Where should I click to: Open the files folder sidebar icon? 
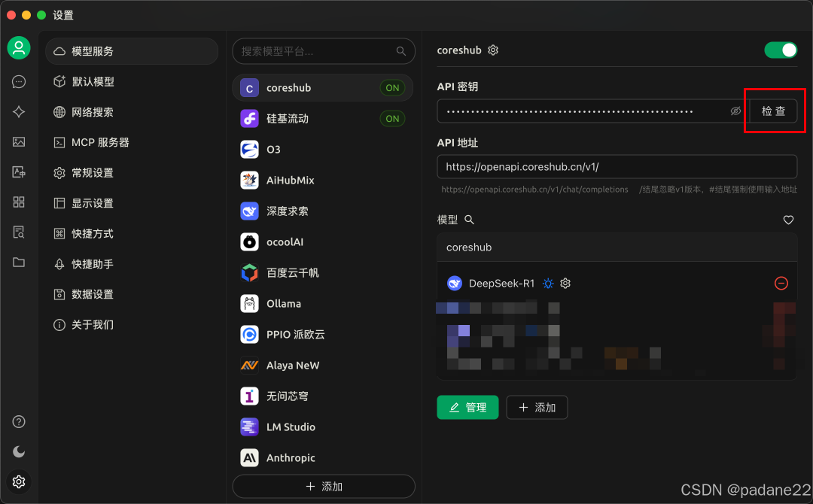tap(19, 262)
